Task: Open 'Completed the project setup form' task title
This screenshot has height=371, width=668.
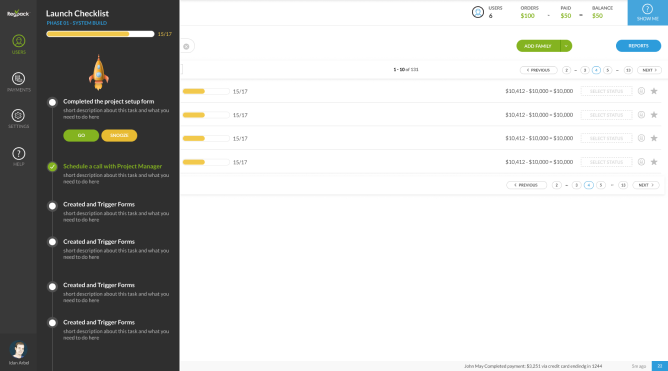Action: (x=109, y=101)
